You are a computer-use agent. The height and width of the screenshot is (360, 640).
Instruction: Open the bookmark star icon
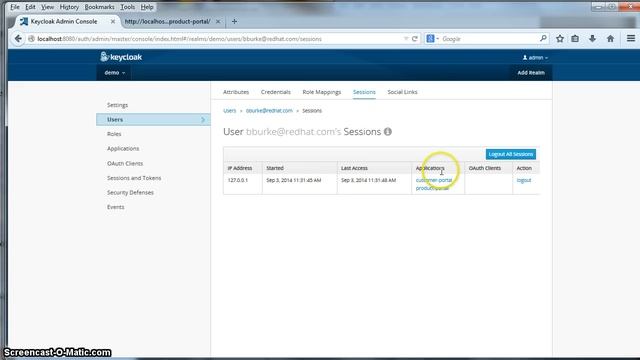tap(560, 39)
